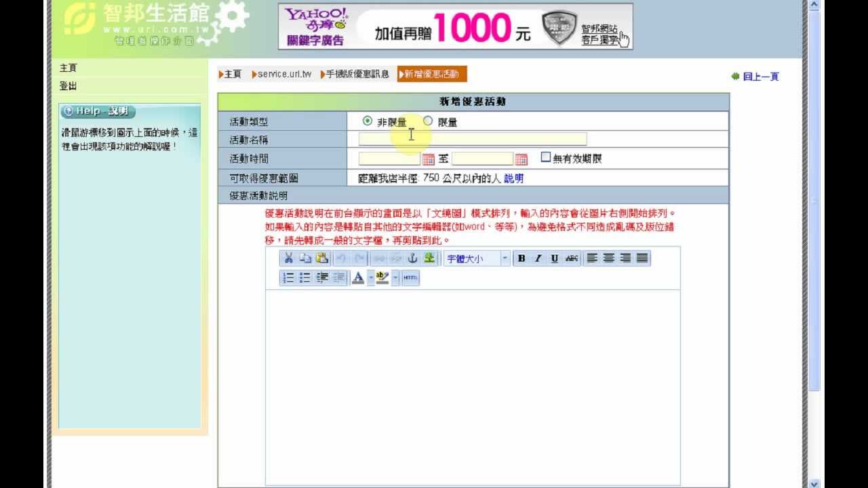Check the 無有效期限 checkbox
868x488 pixels.
pyautogui.click(x=546, y=157)
